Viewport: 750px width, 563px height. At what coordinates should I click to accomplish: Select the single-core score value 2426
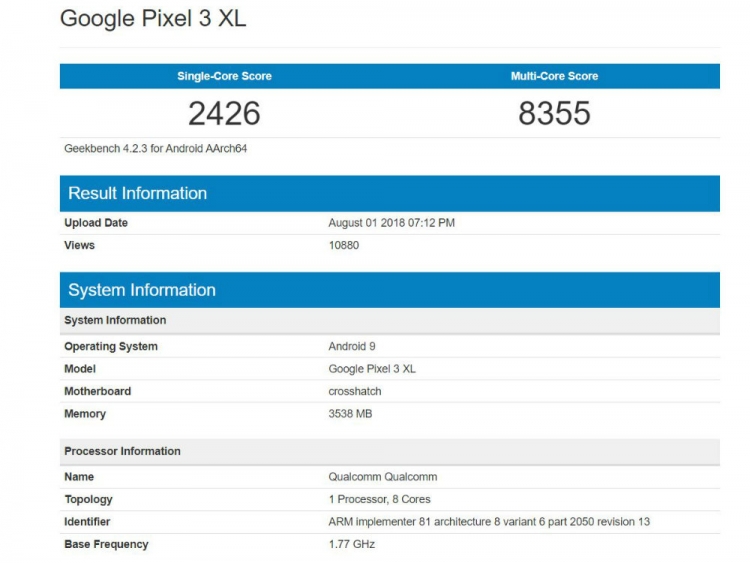(x=224, y=113)
